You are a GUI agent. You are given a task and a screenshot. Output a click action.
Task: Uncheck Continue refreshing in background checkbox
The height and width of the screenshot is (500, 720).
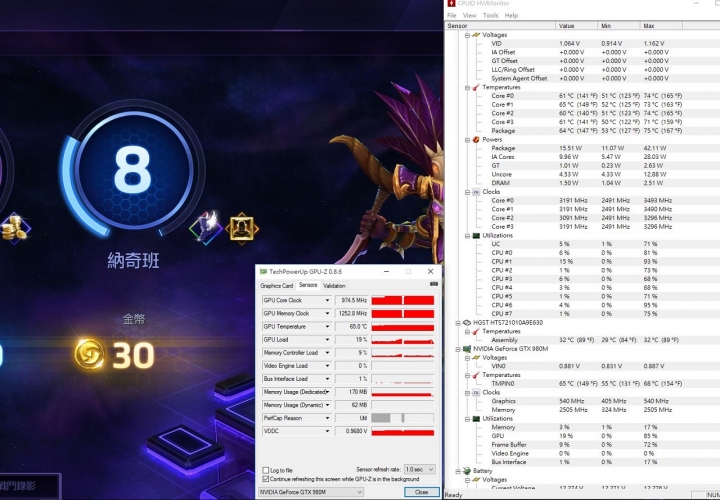point(265,479)
